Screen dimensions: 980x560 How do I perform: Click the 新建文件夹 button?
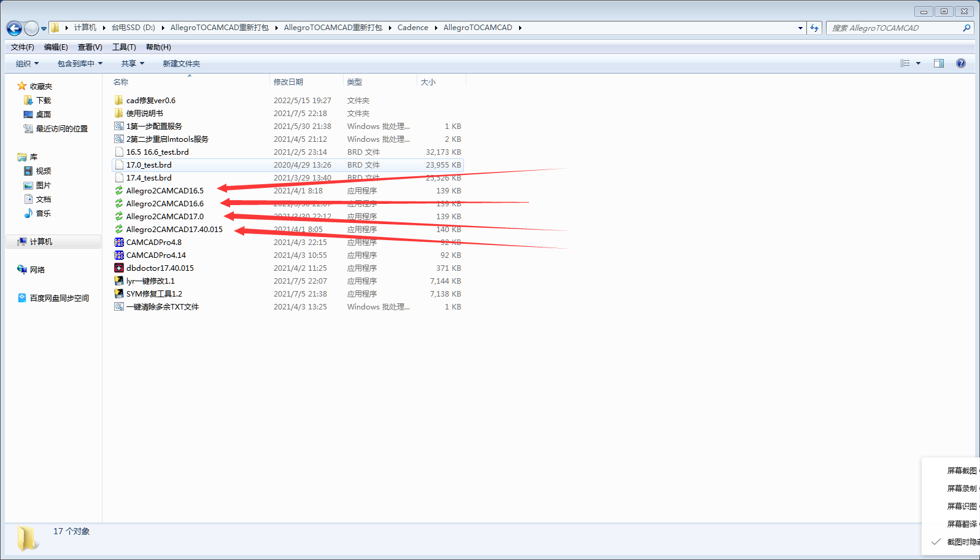181,63
